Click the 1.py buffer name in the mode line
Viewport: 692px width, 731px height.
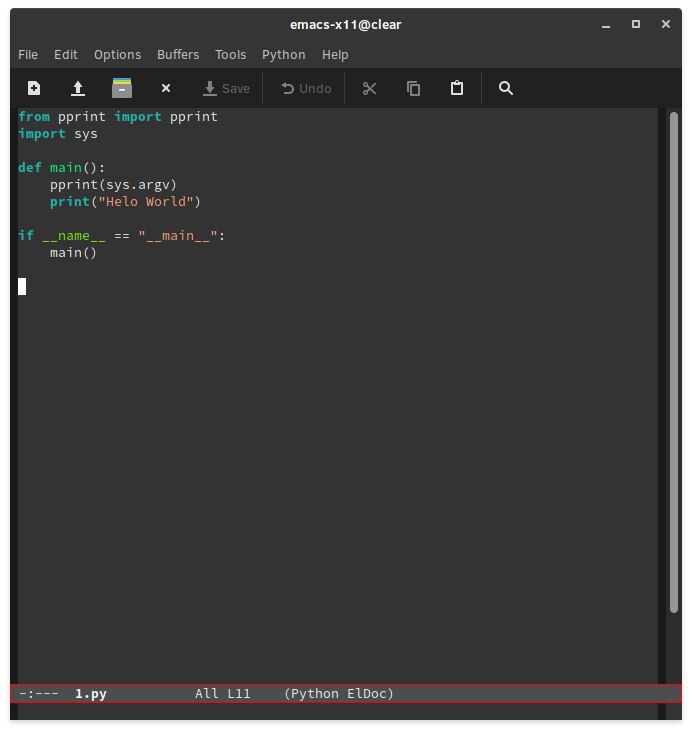[91, 694]
